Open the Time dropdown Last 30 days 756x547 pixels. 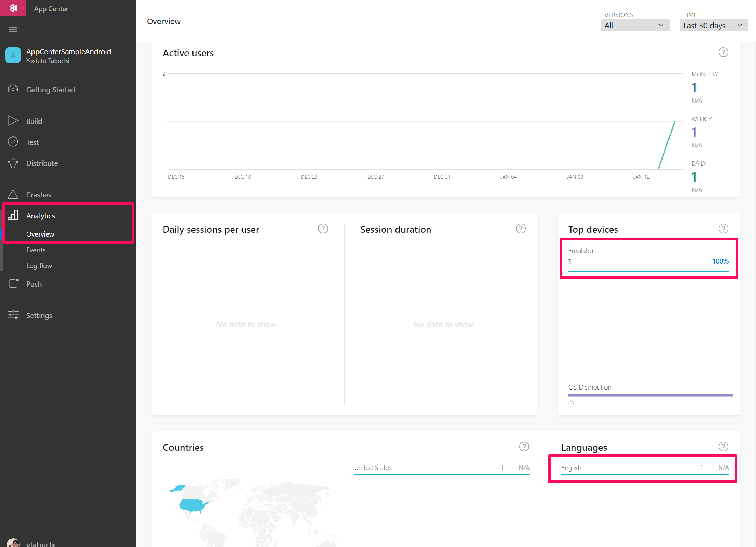coord(714,26)
